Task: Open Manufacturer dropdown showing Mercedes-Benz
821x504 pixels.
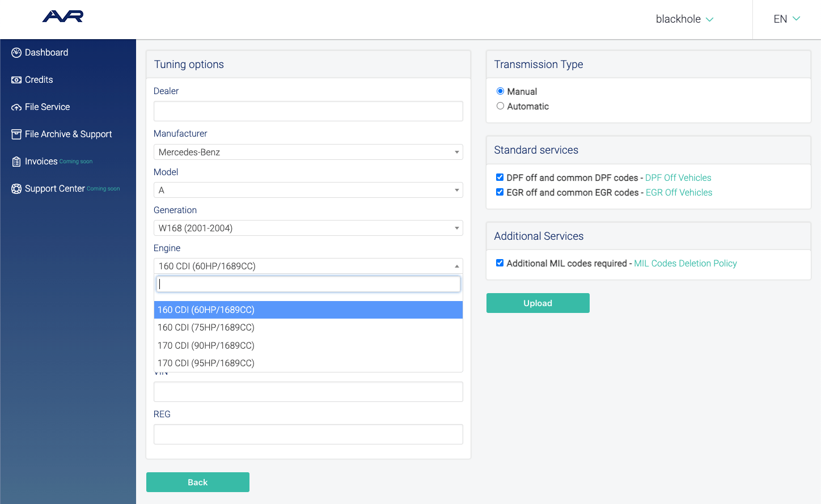Action: click(x=308, y=152)
